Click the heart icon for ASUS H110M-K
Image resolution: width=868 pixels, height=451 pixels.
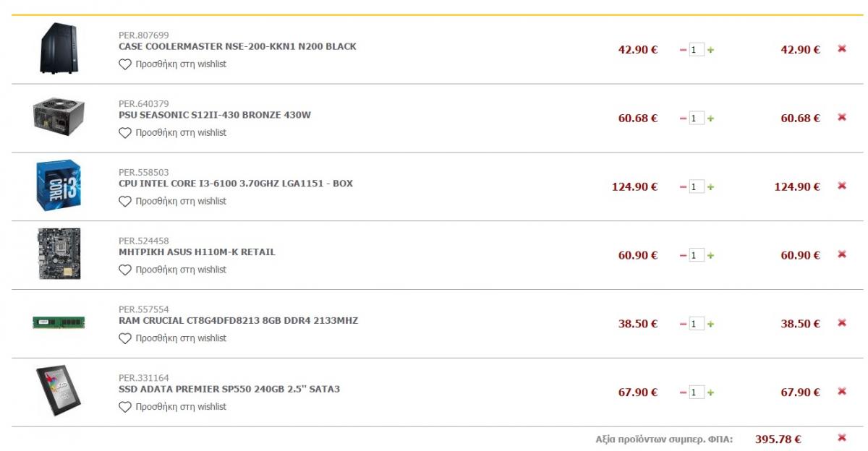tap(125, 270)
